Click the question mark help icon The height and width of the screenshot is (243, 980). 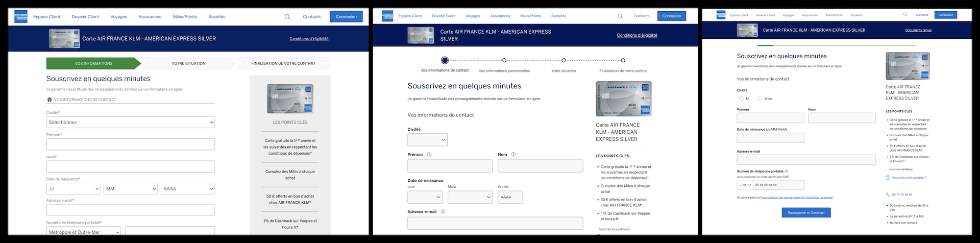coord(888,178)
